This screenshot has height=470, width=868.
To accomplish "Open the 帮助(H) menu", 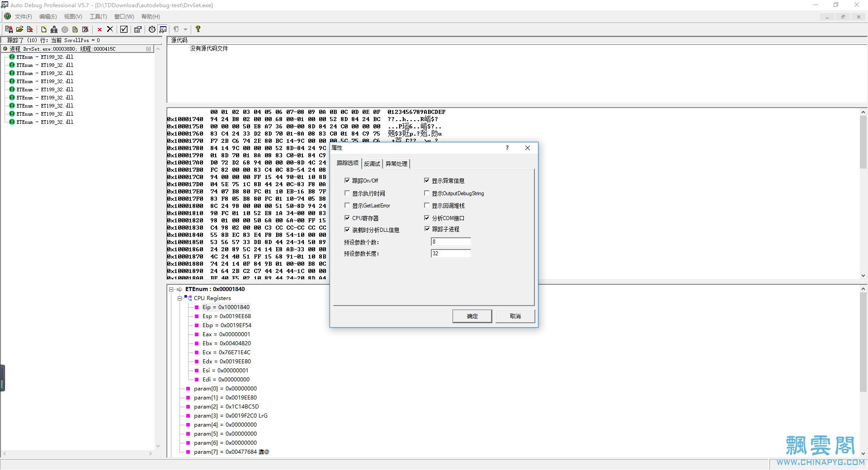I will [x=151, y=17].
